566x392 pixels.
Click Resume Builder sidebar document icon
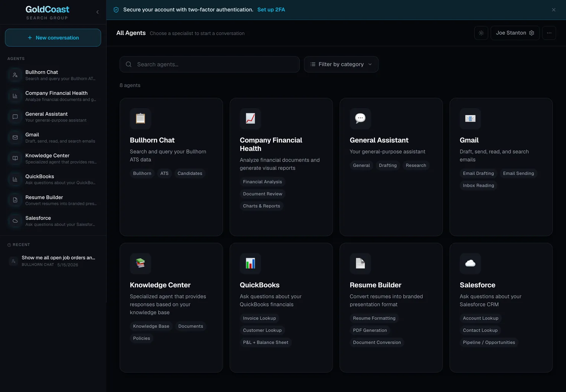click(15, 200)
